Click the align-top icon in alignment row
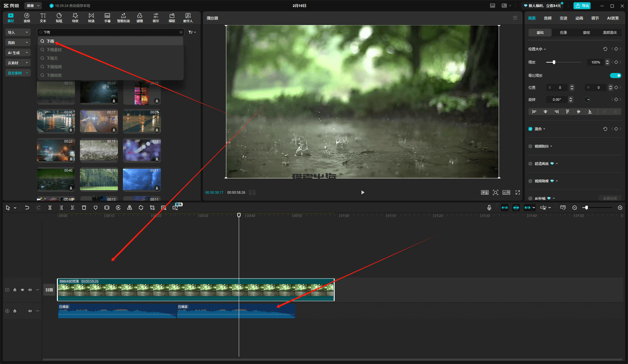628x364 pixels. click(568, 112)
